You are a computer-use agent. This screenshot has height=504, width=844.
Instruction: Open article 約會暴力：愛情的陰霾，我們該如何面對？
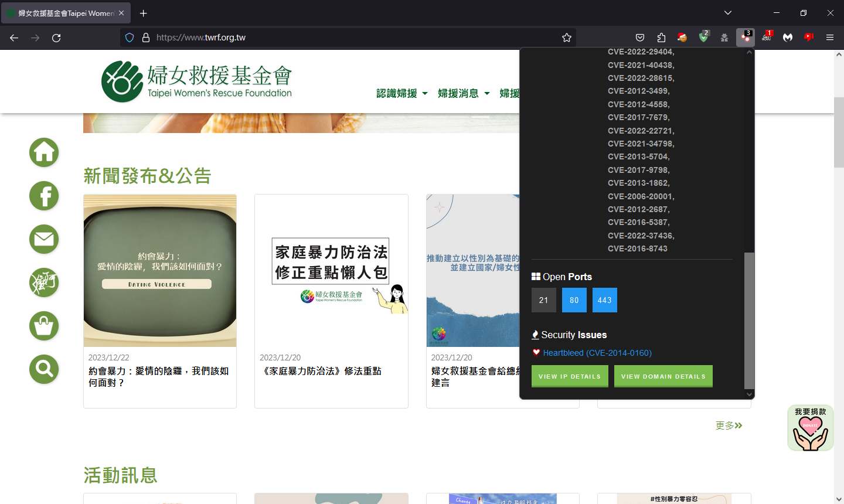[159, 377]
